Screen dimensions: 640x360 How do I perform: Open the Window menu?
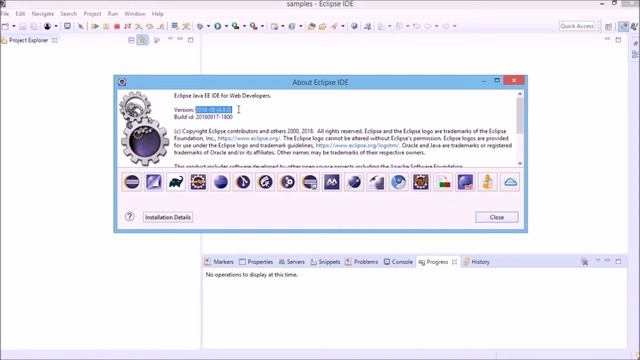135,14
